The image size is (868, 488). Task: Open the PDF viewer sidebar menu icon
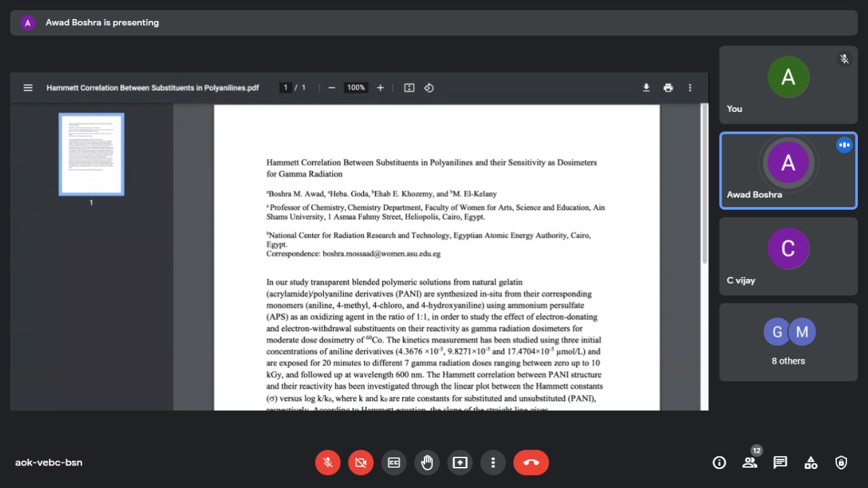click(x=28, y=88)
